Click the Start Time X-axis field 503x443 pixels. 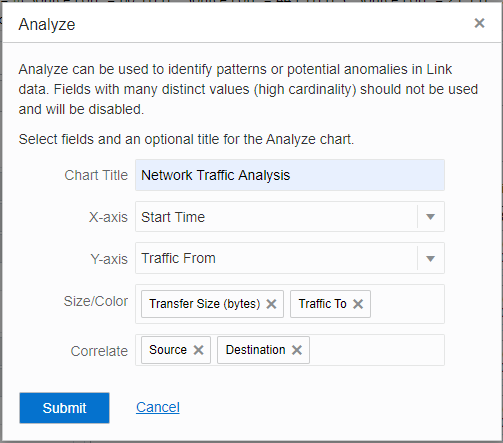pyautogui.click(x=276, y=217)
